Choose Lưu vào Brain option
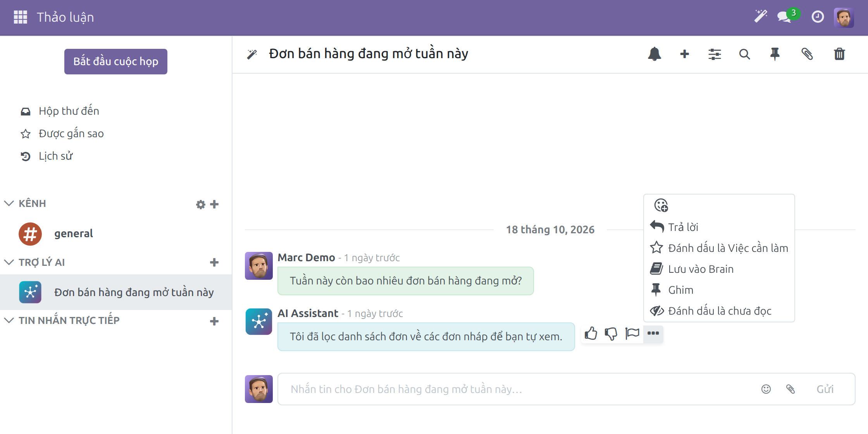The image size is (868, 434). [x=719, y=269]
